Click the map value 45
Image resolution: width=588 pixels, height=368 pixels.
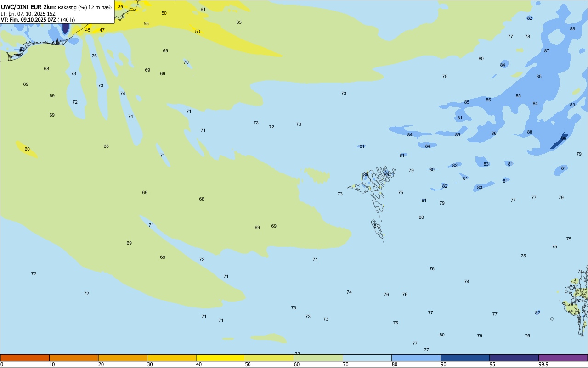click(x=88, y=30)
